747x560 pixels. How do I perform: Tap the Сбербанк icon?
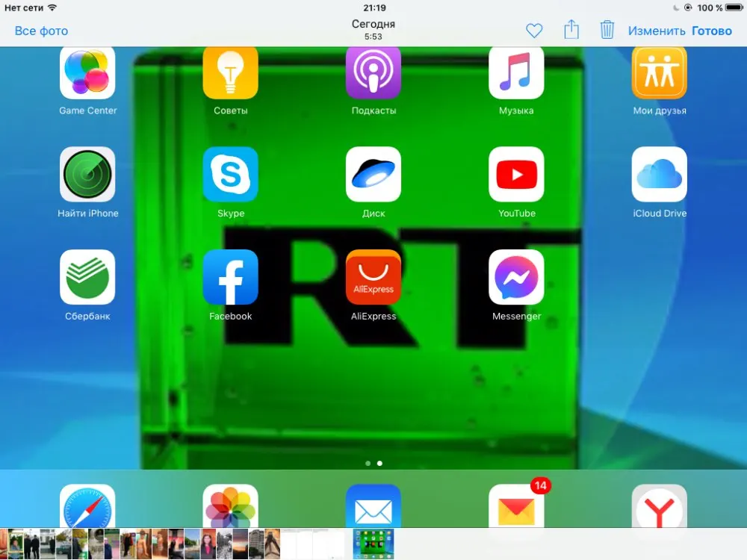pyautogui.click(x=87, y=277)
